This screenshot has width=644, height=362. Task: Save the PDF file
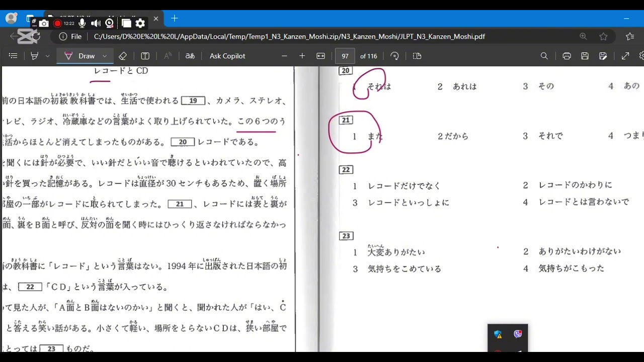(x=585, y=56)
